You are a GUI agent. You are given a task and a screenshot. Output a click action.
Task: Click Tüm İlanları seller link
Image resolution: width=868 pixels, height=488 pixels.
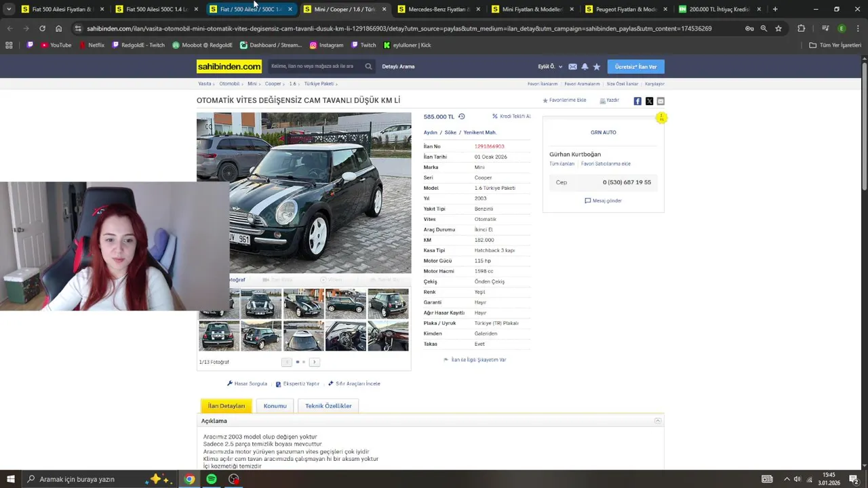click(561, 164)
